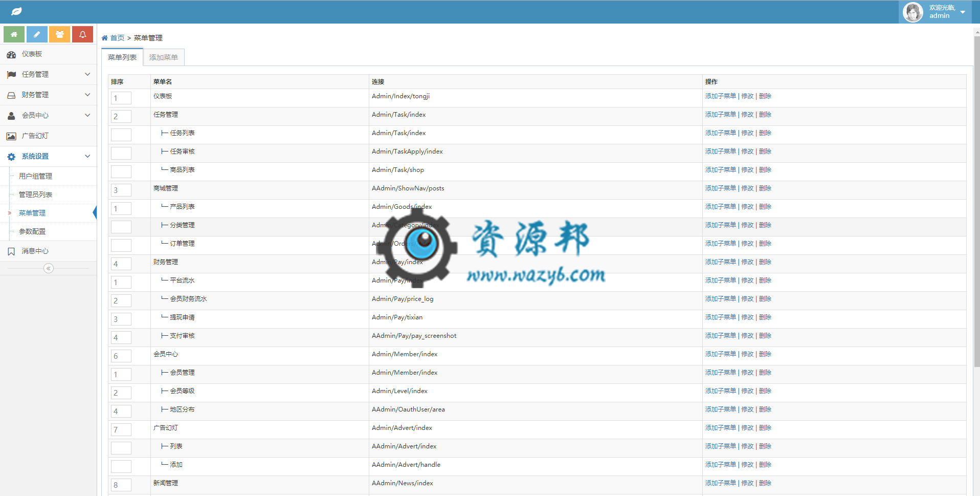Expand the 任务管理 chevron
The width and height of the screenshot is (980, 496).
87,74
